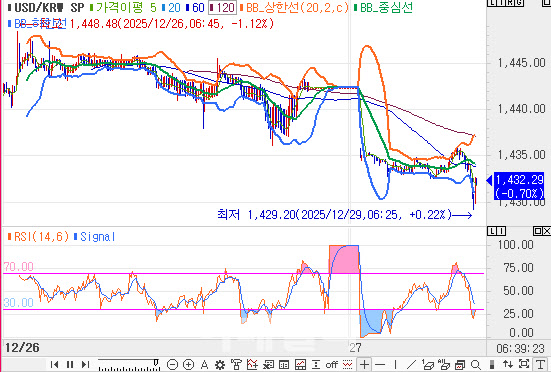551x372 pixels.
Task: Select the moving average 5 legend
Action: point(123,8)
